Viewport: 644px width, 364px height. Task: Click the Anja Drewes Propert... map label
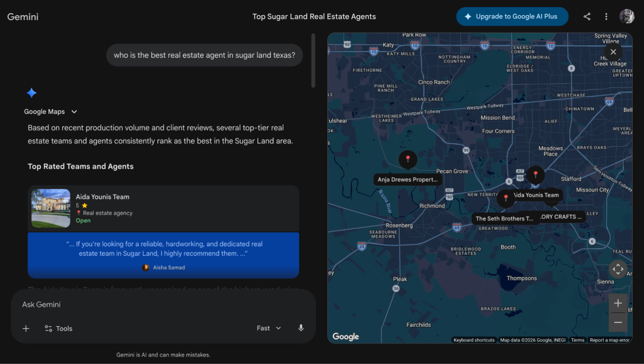[407, 179]
